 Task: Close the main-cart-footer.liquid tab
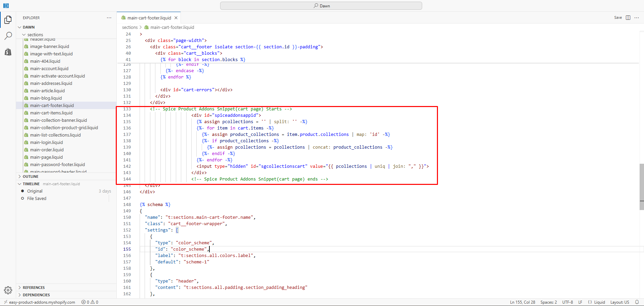pos(176,18)
